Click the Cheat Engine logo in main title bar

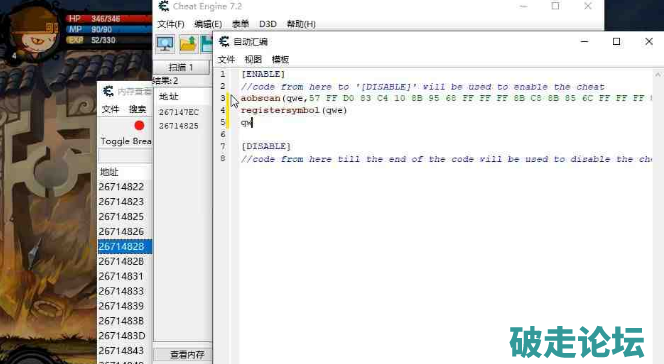coord(163,6)
